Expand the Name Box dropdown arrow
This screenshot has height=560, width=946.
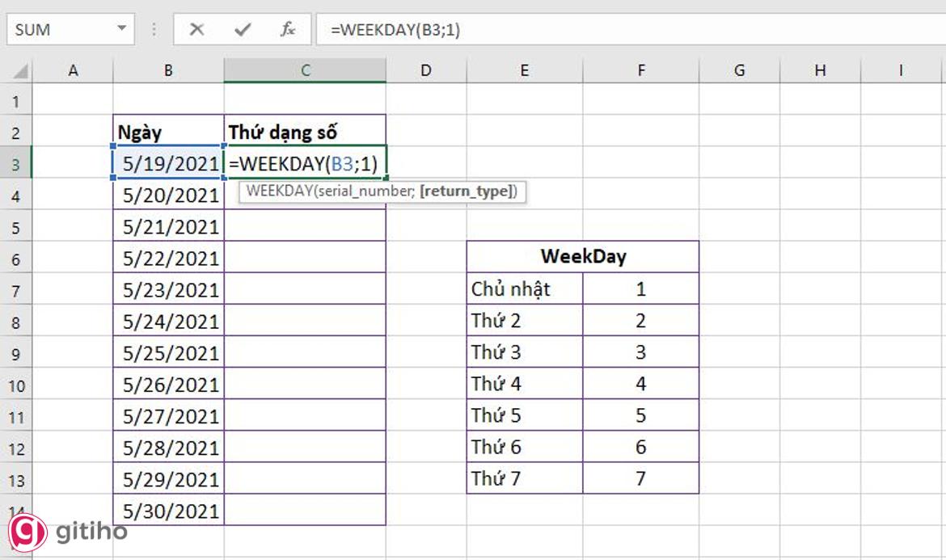click(x=121, y=30)
